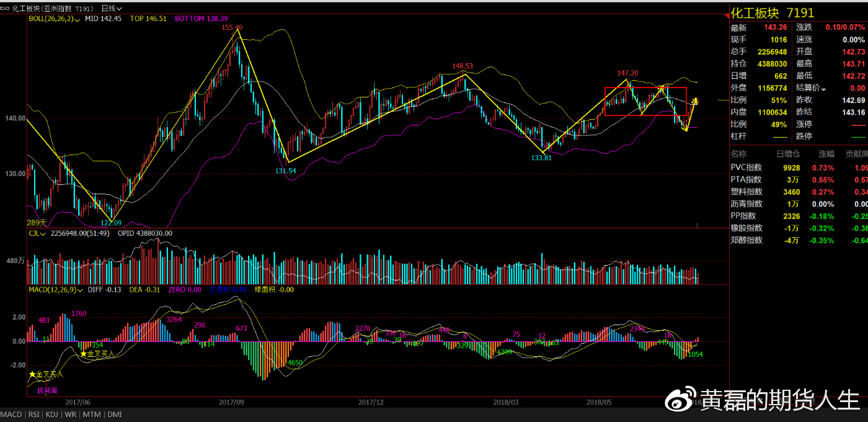The height and width of the screenshot is (422, 868).
Task: Switch to the RSI indicator tab
Action: pos(33,415)
